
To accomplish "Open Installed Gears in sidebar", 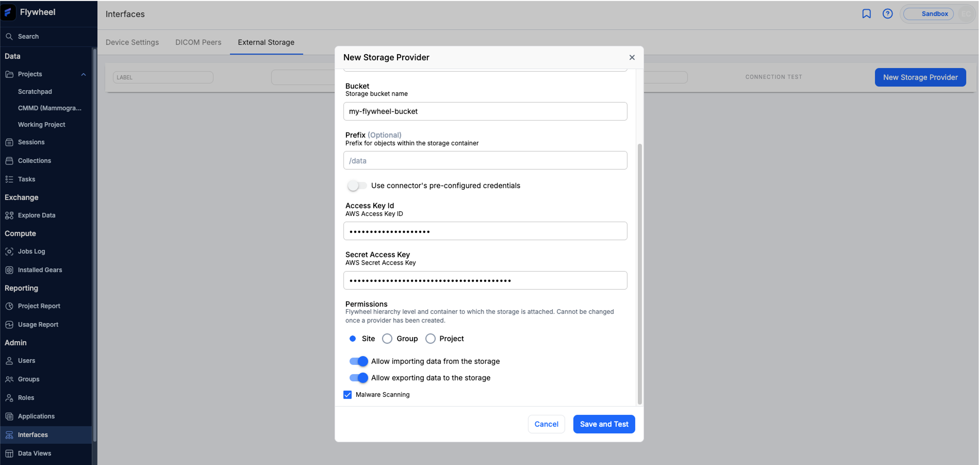I will tap(39, 270).
